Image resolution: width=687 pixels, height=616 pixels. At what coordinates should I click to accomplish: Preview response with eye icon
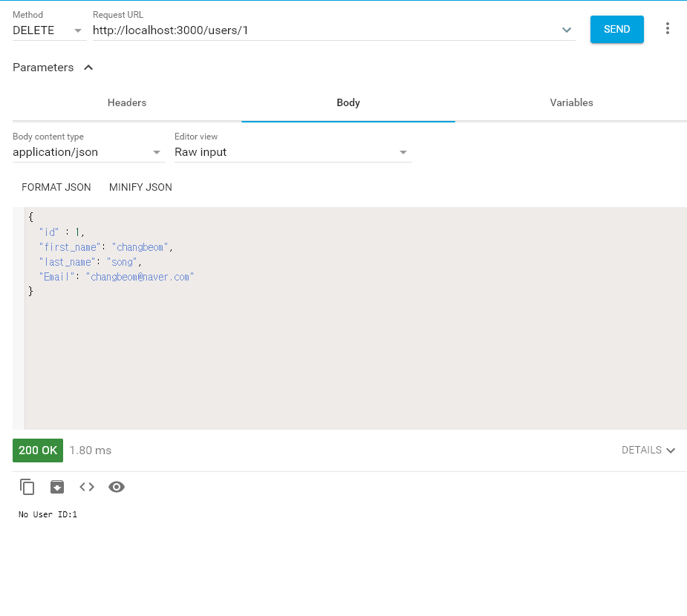(x=117, y=487)
